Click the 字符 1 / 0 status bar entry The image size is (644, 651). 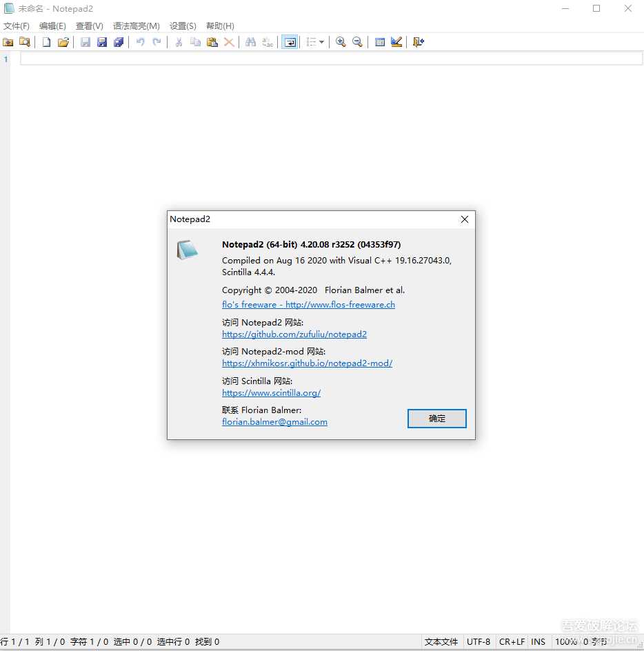[89, 641]
